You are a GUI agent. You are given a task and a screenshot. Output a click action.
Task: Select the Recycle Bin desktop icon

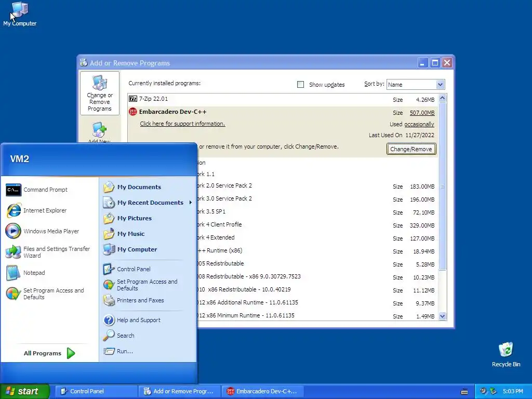tap(506, 354)
